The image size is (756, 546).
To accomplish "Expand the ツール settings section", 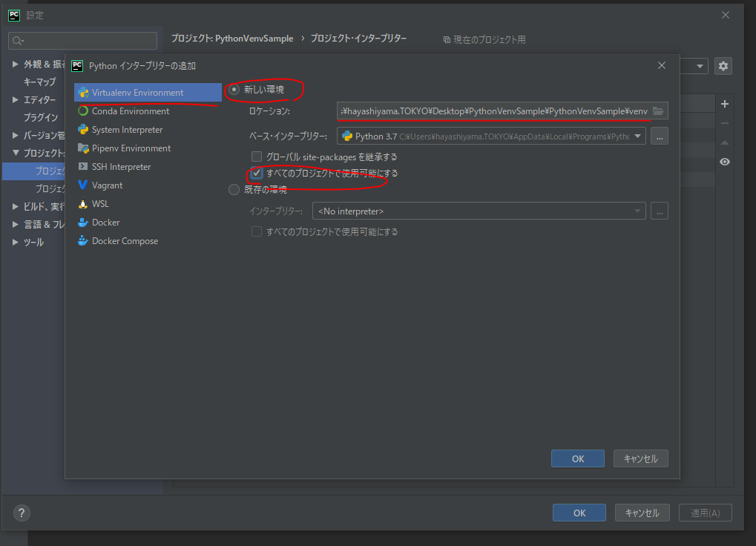I will [16, 242].
